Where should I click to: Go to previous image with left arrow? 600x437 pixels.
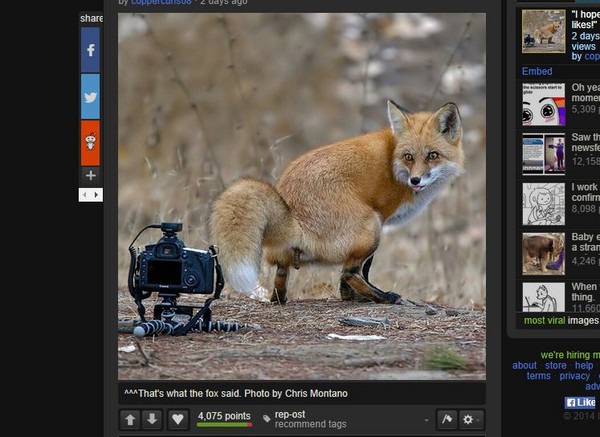85,195
